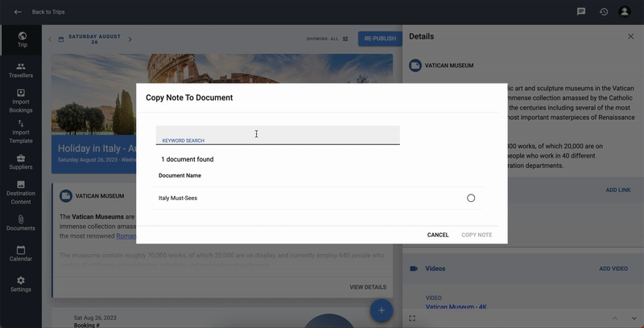Click the Keyword Search input field
Viewport: 644px width, 328px height.
[x=278, y=133]
